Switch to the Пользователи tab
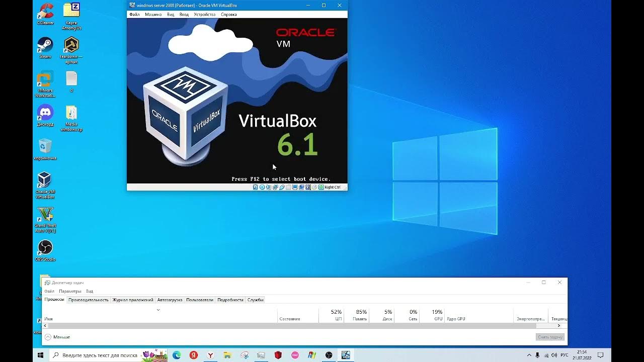The height and width of the screenshot is (362, 644). point(200,300)
